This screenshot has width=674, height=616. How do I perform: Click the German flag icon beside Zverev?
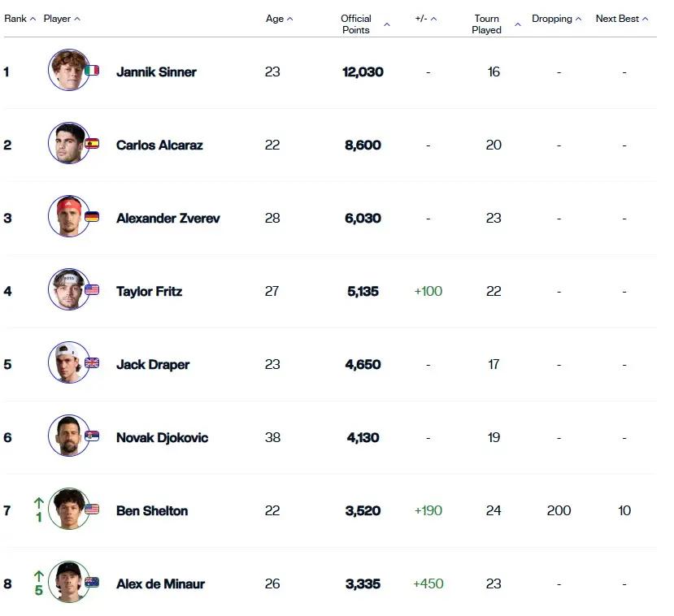(92, 217)
